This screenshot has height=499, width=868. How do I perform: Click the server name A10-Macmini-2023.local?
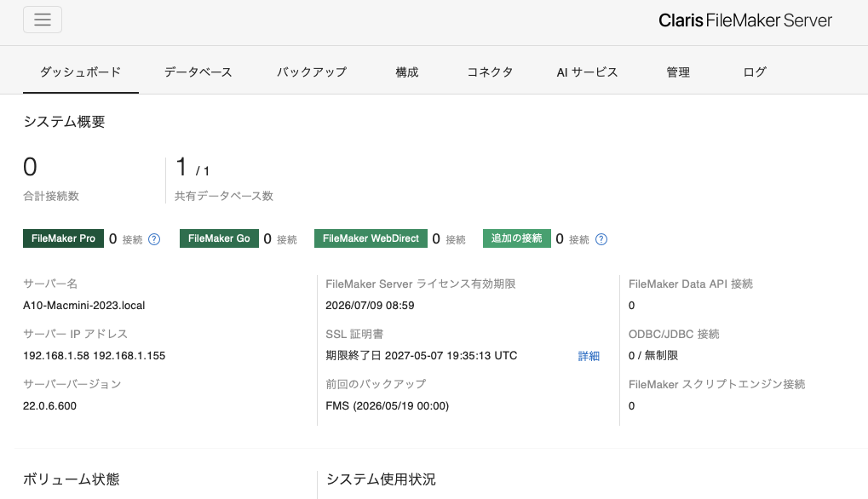tap(84, 306)
